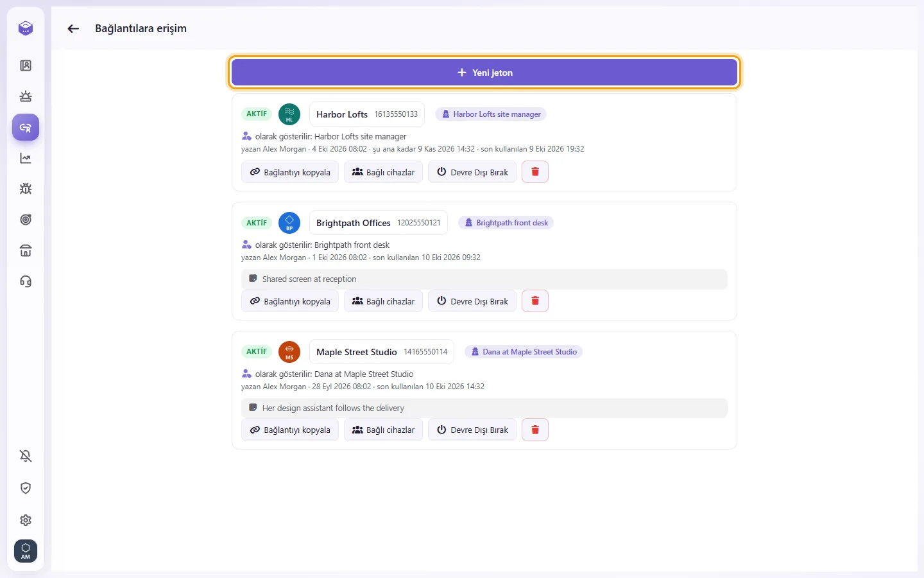Open the highlighted connections access sidebar item
This screenshot has height=578, width=924.
pyautogui.click(x=26, y=127)
